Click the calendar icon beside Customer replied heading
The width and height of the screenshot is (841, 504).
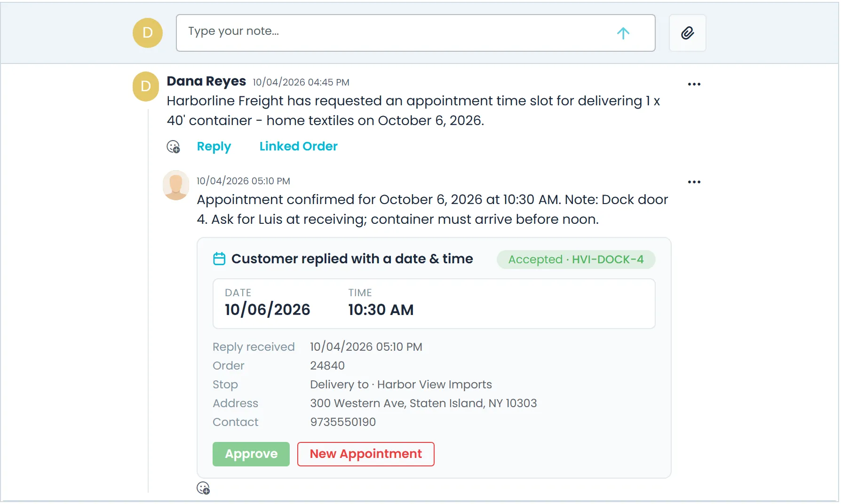[x=219, y=259]
